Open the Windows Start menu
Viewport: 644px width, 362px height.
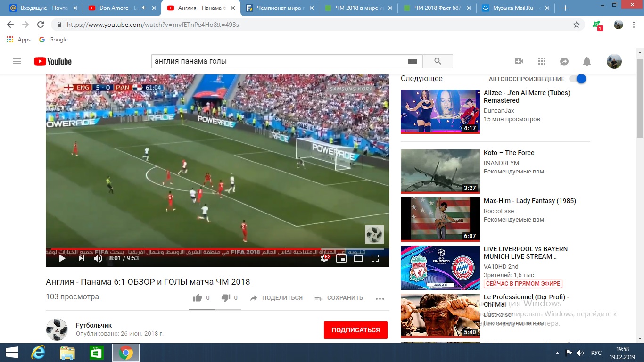(11, 353)
